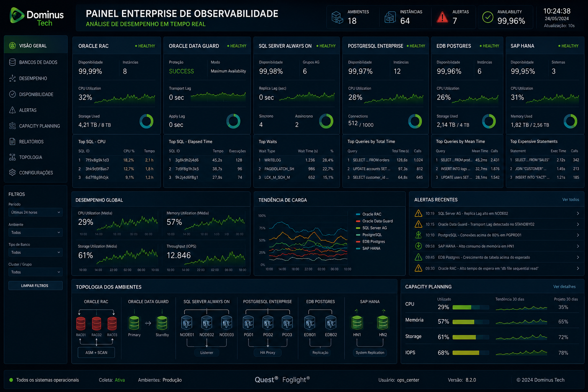Click the Configurações gear icon
The height and width of the screenshot is (392, 588).
12,172
